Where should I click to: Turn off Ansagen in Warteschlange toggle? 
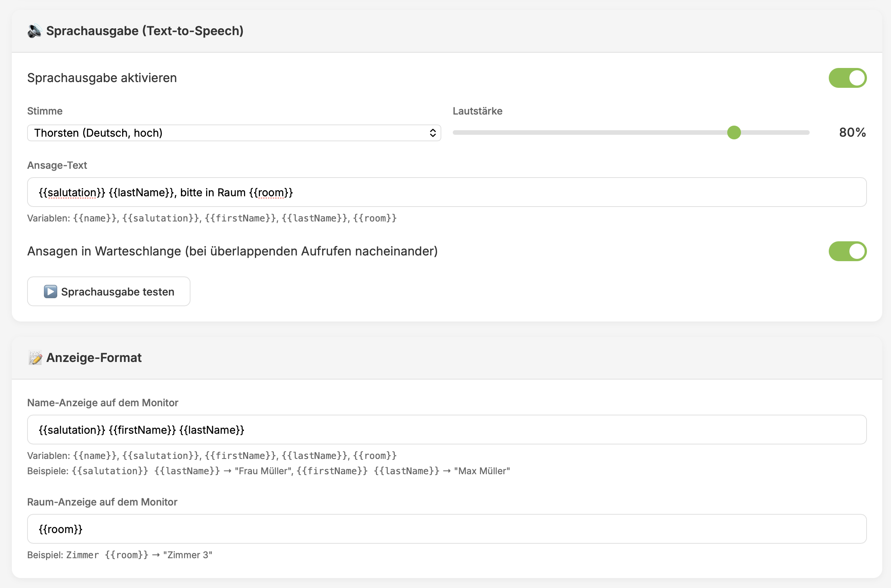[847, 251]
